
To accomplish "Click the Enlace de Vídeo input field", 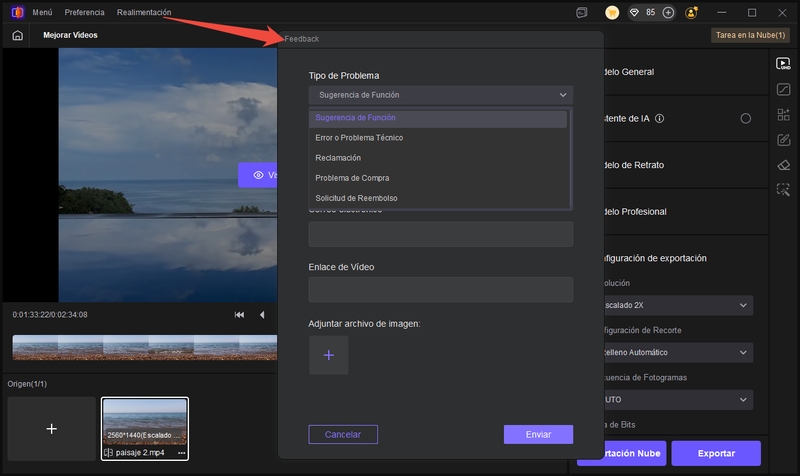I will (x=440, y=290).
